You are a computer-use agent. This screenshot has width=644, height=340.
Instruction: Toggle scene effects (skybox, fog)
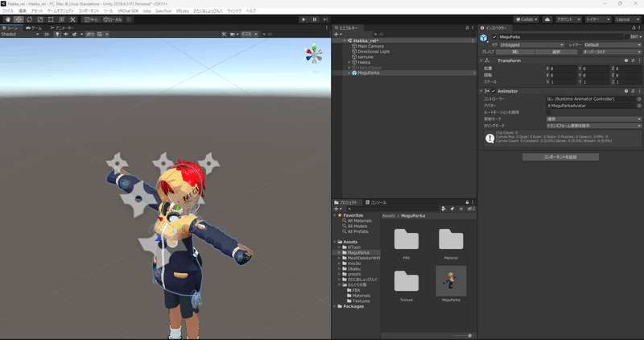pos(74,34)
